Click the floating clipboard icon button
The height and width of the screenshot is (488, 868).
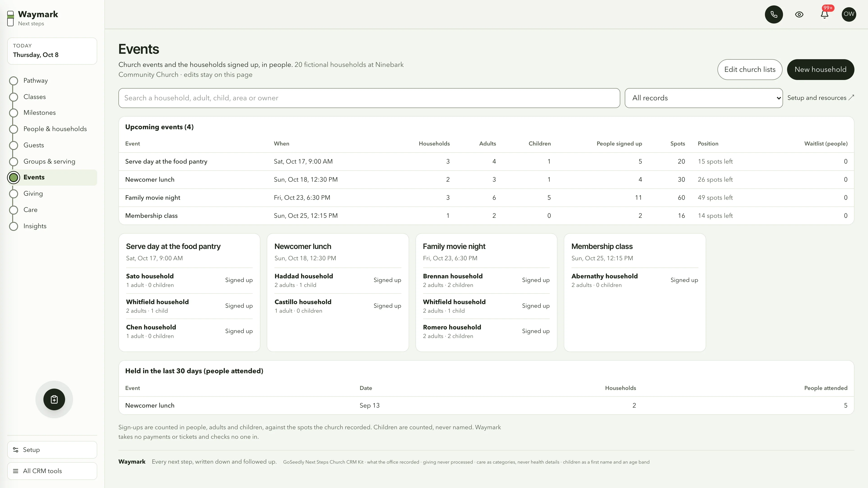[x=54, y=399]
